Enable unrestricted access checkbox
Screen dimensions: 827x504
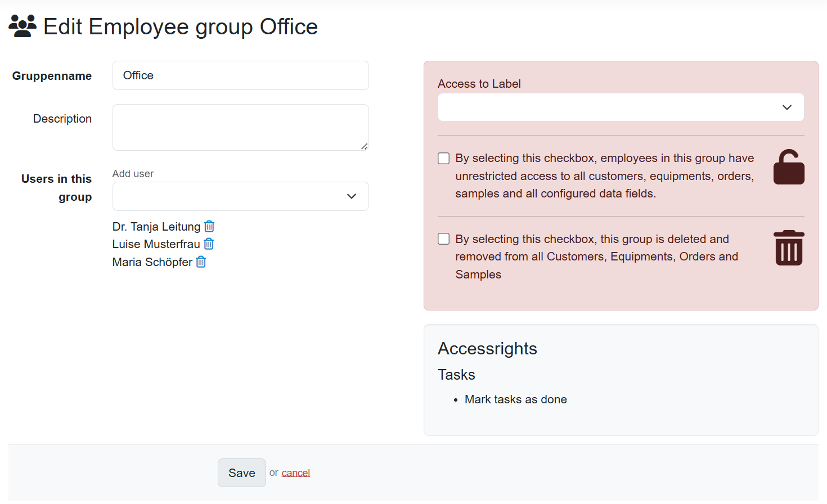click(444, 159)
